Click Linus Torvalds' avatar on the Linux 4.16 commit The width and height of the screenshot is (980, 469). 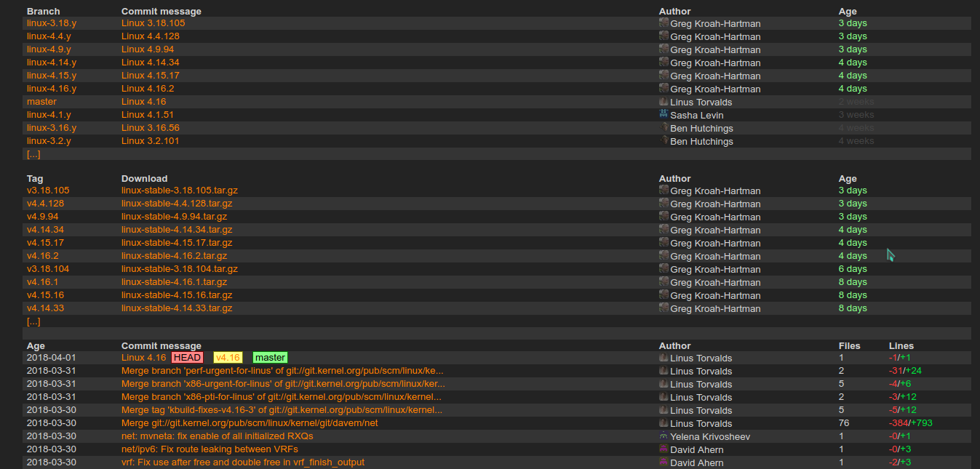click(x=663, y=357)
